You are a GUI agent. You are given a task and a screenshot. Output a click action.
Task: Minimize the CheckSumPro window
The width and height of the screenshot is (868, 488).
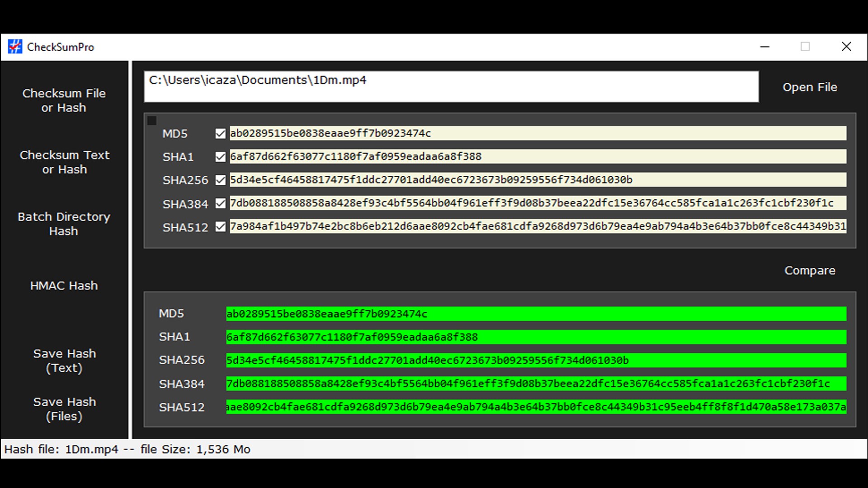[x=764, y=47]
